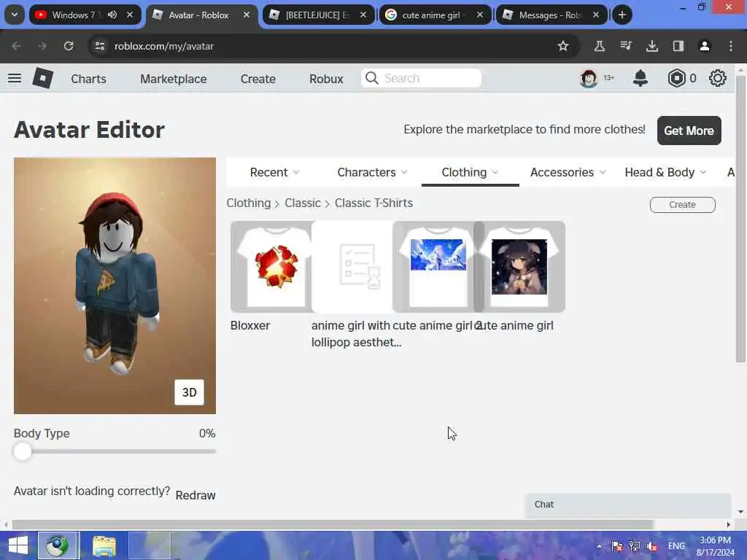Click the ENG language indicator
Image resolution: width=747 pixels, height=560 pixels.
[676, 546]
